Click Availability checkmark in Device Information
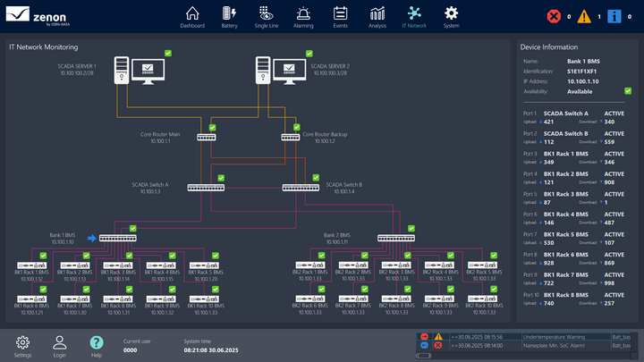The image size is (644, 362). (628, 90)
